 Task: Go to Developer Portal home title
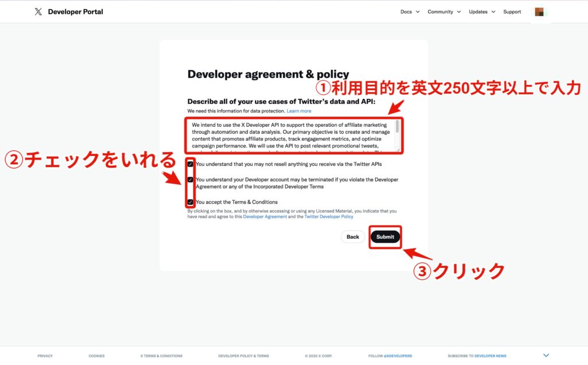pos(75,11)
